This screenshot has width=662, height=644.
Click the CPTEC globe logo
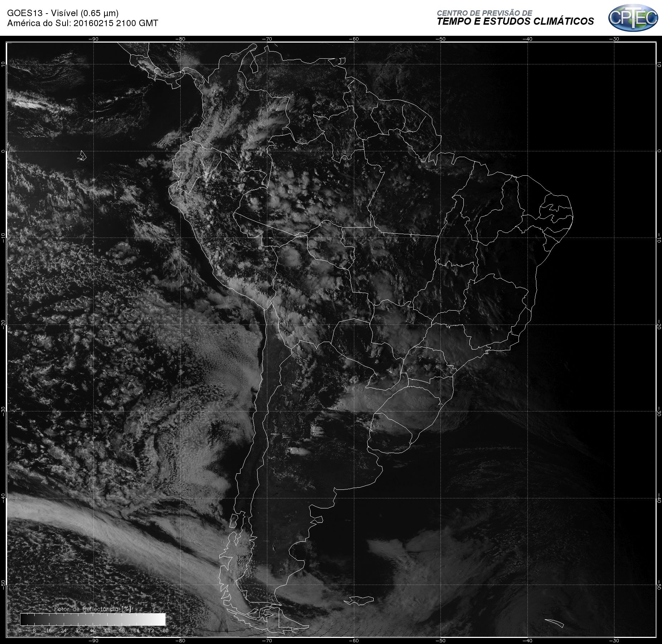tap(633, 18)
